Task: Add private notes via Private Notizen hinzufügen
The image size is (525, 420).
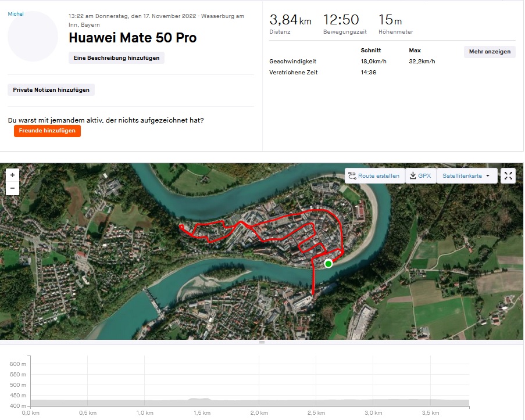Action: [51, 90]
